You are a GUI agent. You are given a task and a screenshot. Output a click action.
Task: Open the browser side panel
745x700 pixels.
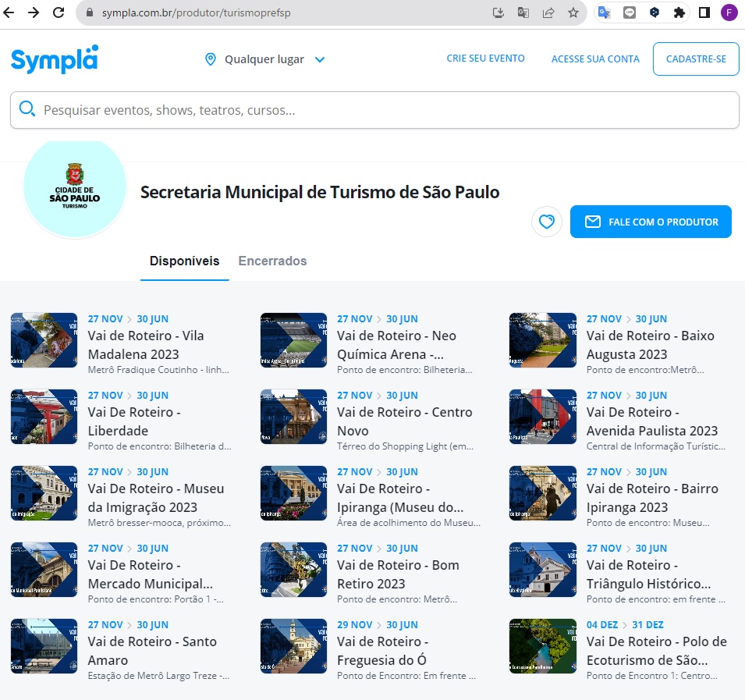click(x=704, y=12)
